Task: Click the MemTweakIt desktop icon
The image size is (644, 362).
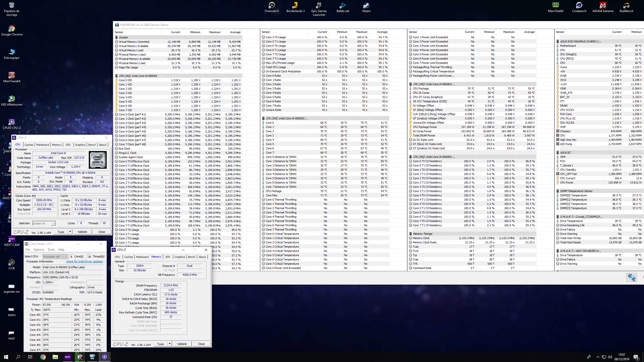Action: 12,77
